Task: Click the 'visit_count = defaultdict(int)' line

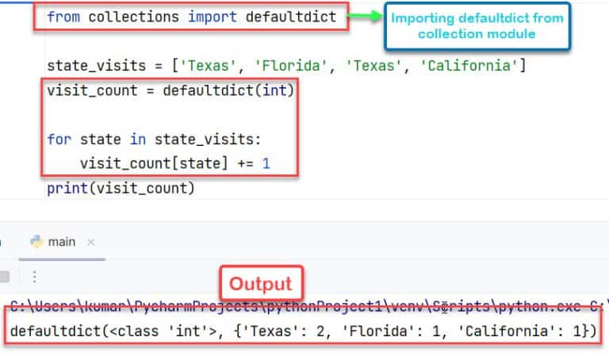Action: pyautogui.click(x=170, y=91)
